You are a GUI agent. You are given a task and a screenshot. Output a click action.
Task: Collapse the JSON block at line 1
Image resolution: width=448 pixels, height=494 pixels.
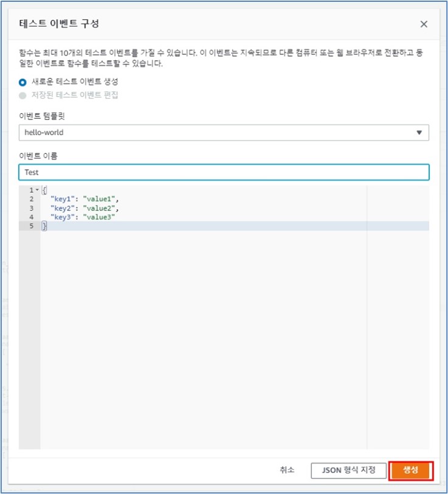[x=37, y=190]
